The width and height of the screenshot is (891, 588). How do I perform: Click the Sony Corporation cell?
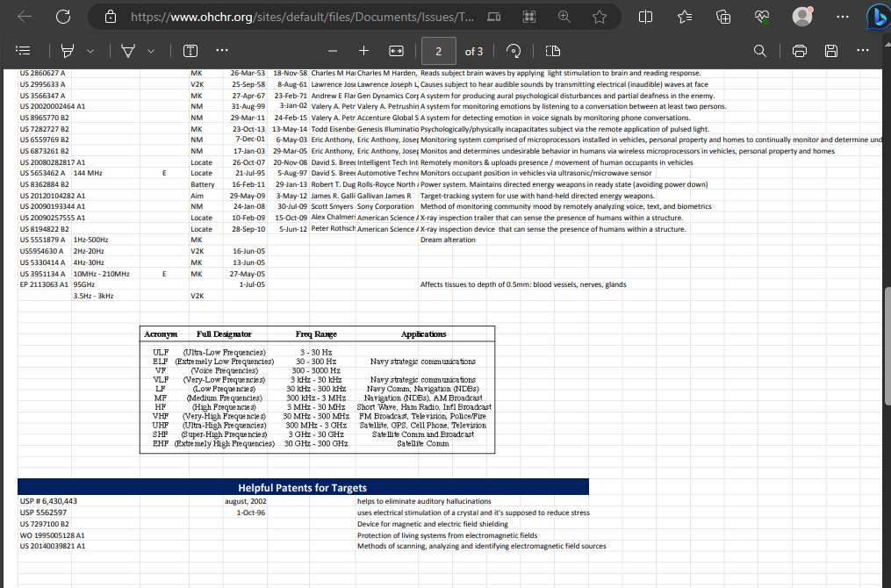coord(385,207)
